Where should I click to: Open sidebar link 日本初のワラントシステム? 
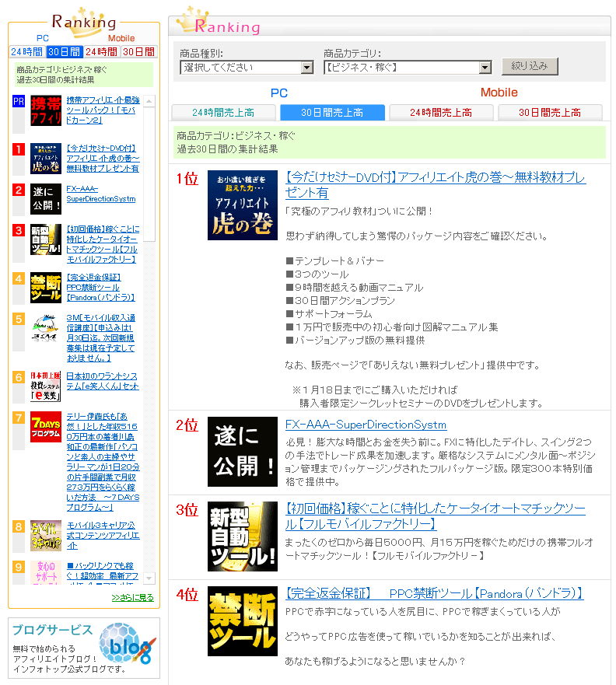(x=103, y=381)
